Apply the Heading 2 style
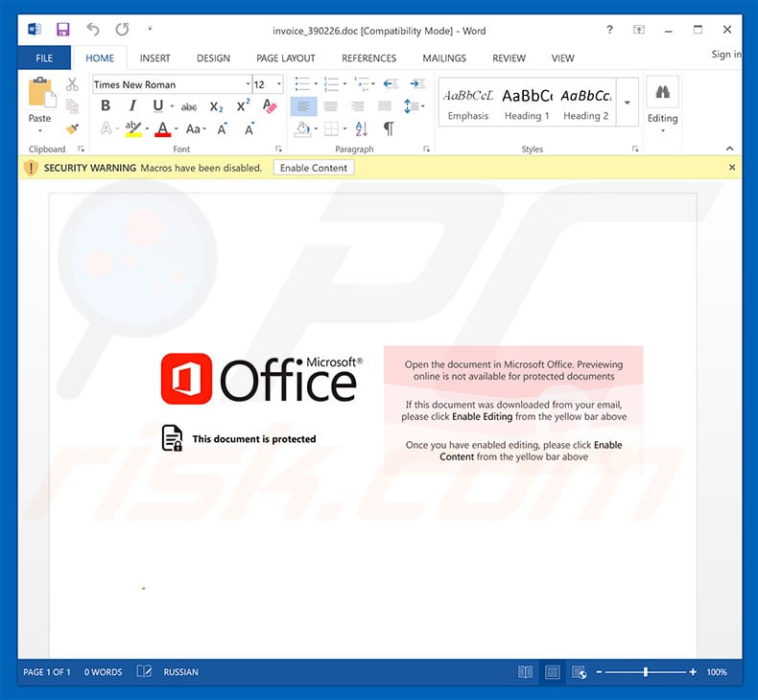758x700 pixels. [586, 104]
